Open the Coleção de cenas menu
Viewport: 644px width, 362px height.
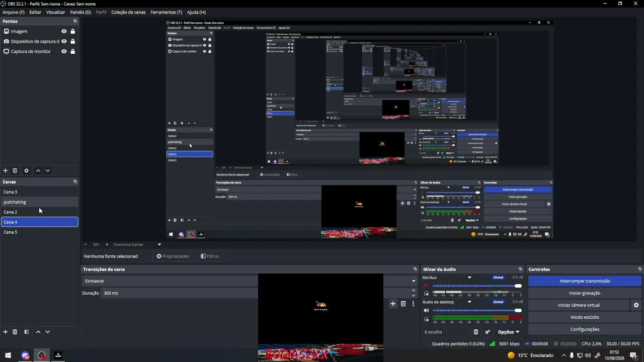coord(128,12)
